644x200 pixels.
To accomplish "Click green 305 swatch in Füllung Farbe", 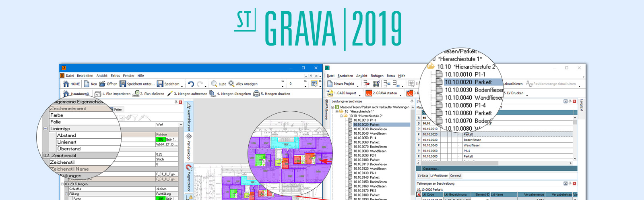I will coord(161,198).
